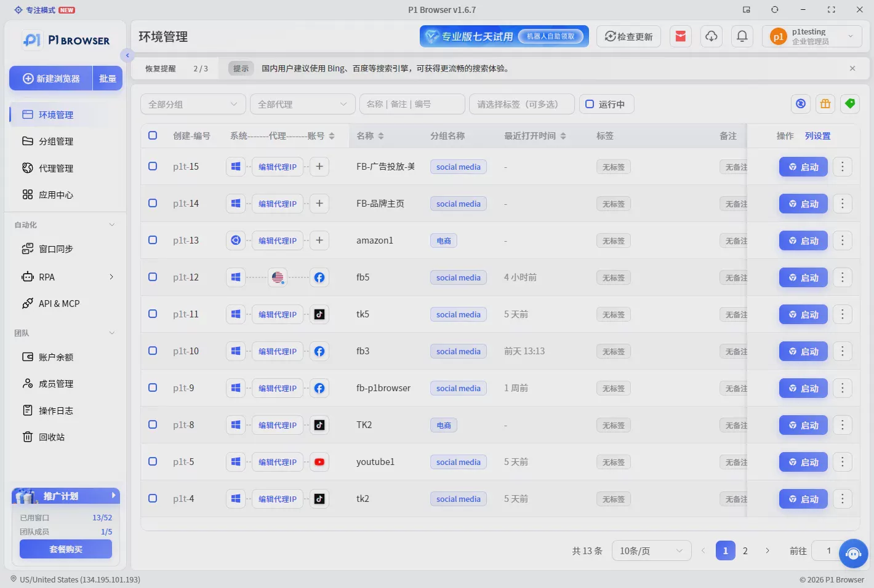Open the tag multi-select filter
The height and width of the screenshot is (588, 874).
tap(522, 104)
